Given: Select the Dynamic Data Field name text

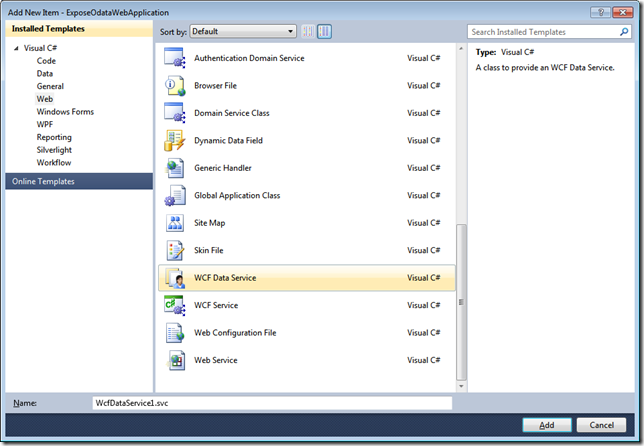Looking at the screenshot, I should point(228,140).
